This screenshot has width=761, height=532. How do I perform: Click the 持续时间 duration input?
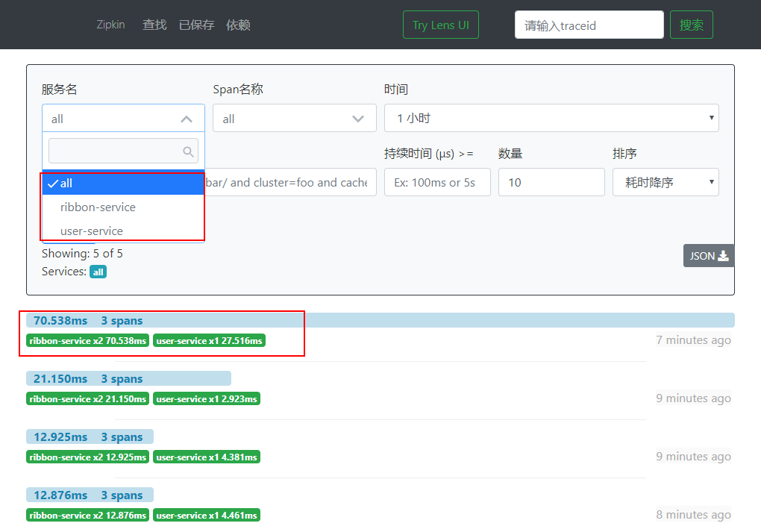pos(437,183)
